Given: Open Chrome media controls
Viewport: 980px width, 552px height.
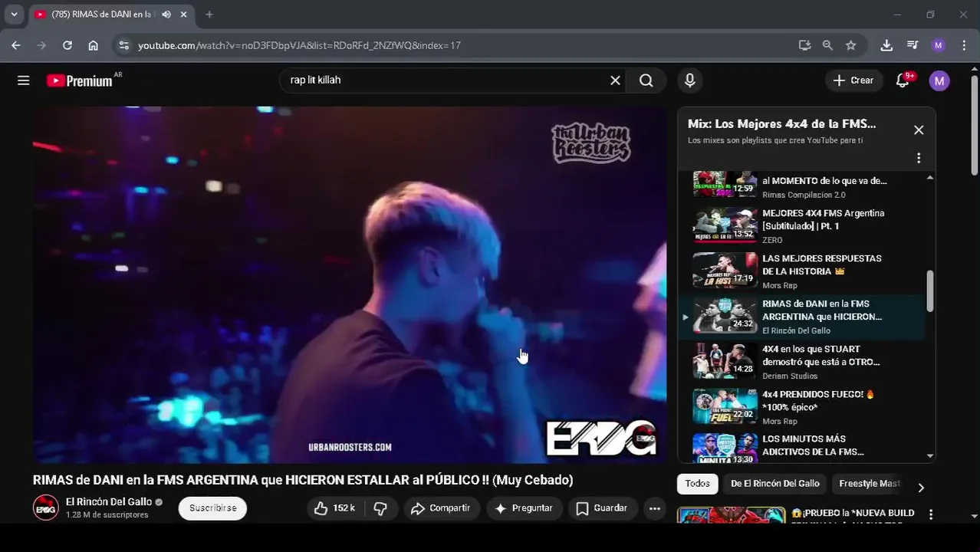Looking at the screenshot, I should point(913,45).
